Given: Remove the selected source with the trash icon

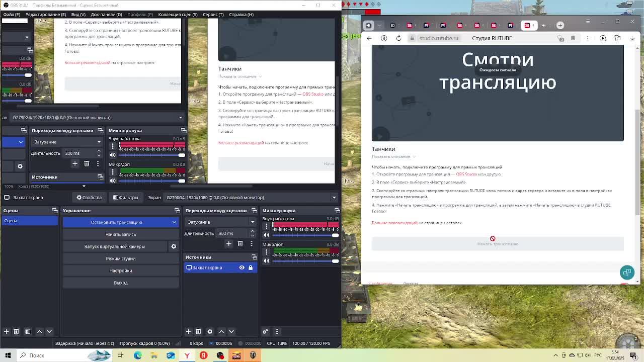Looking at the screenshot, I should tap(198, 331).
